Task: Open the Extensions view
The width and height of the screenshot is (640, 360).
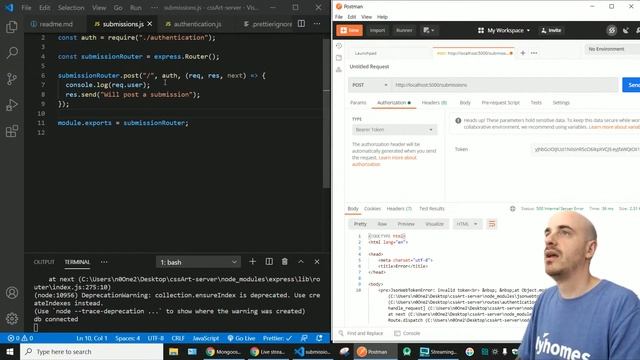Action: coord(12,131)
